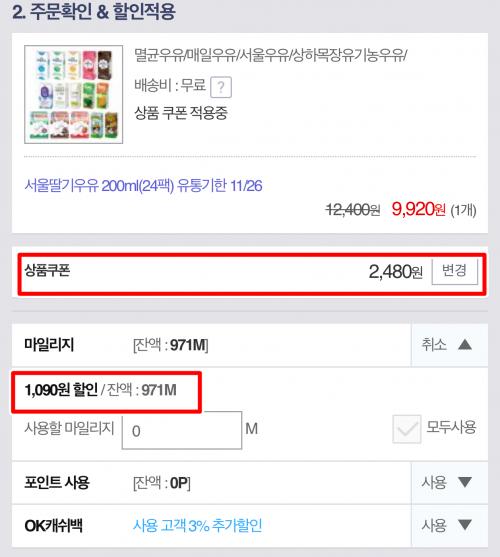Click the down triangle in OK캐쉬백 row
Viewport: 500px width, 557px height.
pos(465,525)
